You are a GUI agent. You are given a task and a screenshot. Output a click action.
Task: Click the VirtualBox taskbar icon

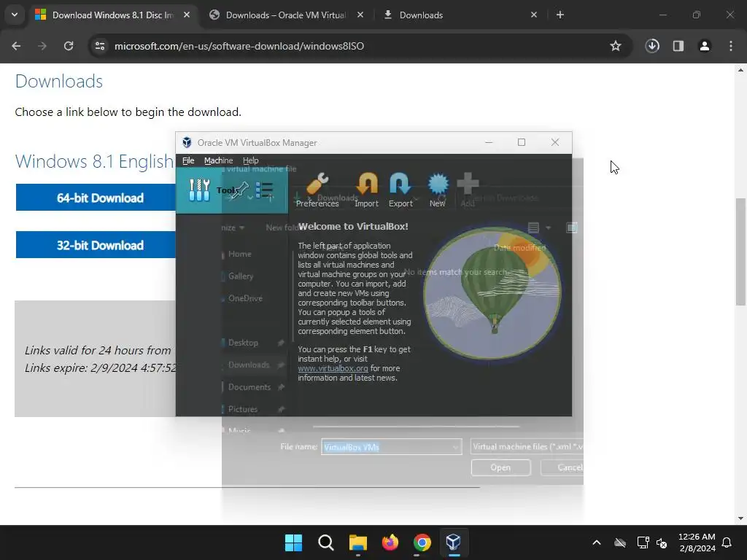[x=454, y=542]
